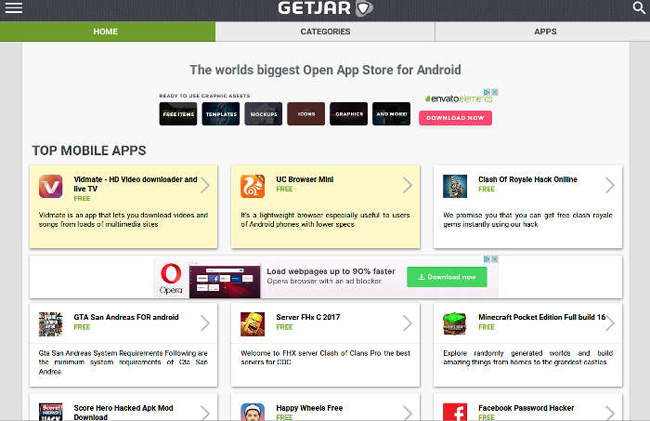Switch to the CATEGORIES tab
The image size is (650, 421).
pyautogui.click(x=325, y=31)
